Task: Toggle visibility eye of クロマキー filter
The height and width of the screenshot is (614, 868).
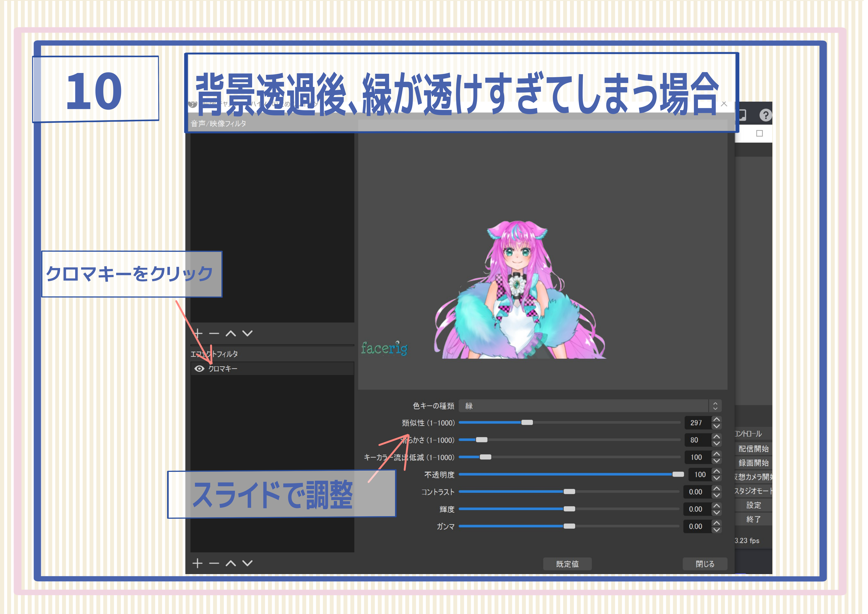Action: (199, 369)
